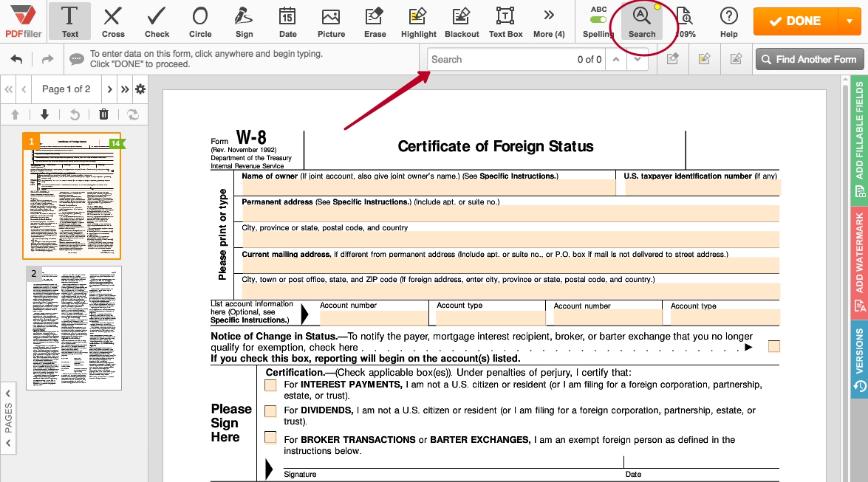
Task: Select the Text Box tool
Action: click(x=505, y=21)
